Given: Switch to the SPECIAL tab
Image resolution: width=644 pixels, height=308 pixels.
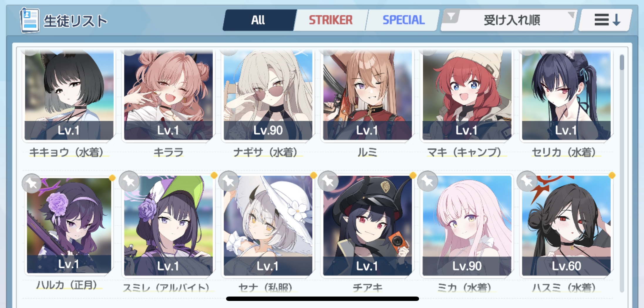Looking at the screenshot, I should point(403,20).
